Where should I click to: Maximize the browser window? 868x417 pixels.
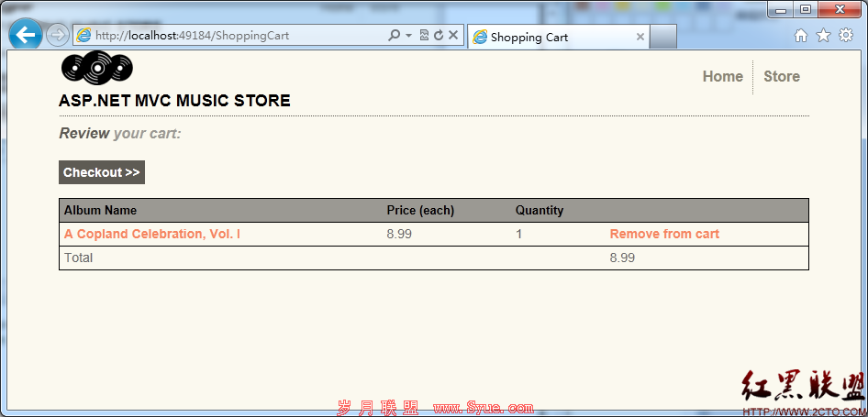[x=806, y=9]
